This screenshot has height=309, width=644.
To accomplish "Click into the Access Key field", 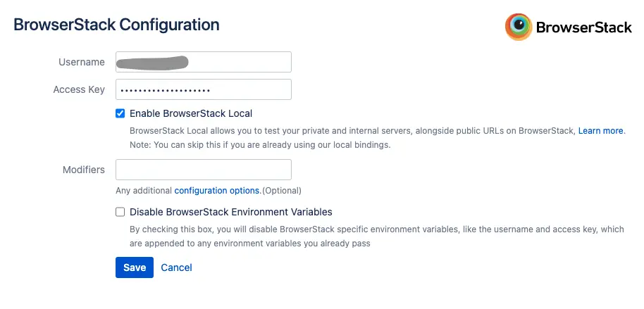I will [x=203, y=89].
